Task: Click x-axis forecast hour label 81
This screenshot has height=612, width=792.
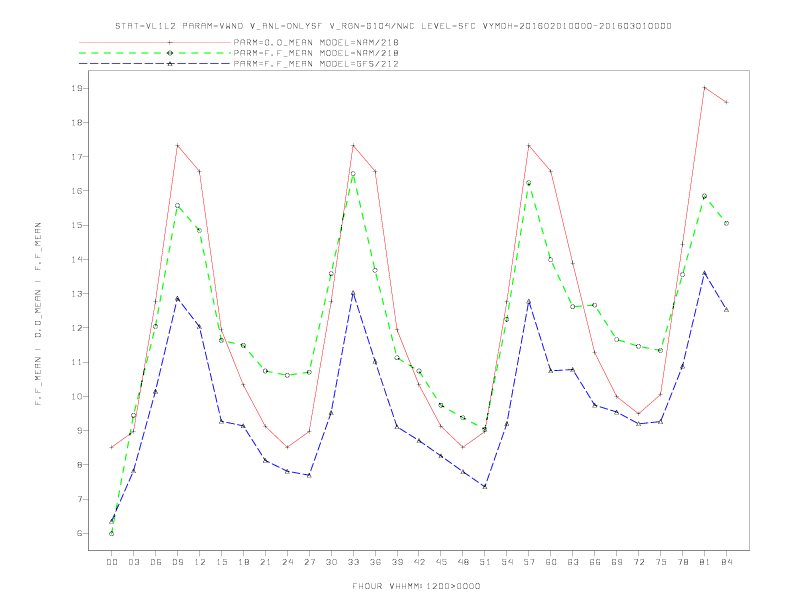Action: [705, 562]
